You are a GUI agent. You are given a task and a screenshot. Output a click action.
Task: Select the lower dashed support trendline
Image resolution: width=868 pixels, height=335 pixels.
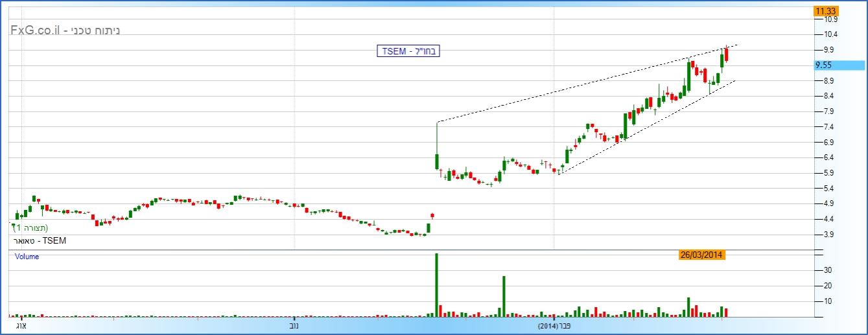[x=648, y=126]
